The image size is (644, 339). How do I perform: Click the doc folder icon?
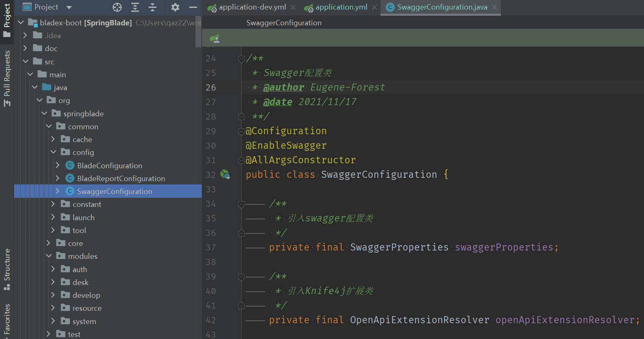pyautogui.click(x=37, y=48)
